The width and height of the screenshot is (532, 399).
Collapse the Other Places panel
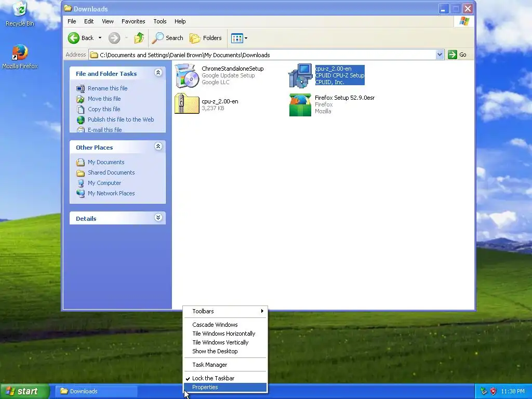158,146
